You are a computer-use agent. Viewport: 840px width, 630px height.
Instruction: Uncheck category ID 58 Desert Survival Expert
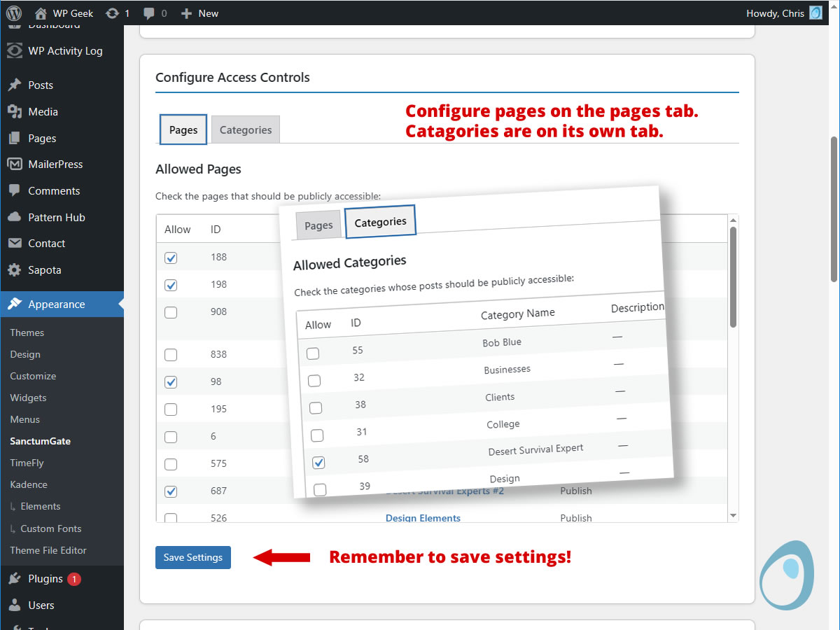pyautogui.click(x=318, y=462)
